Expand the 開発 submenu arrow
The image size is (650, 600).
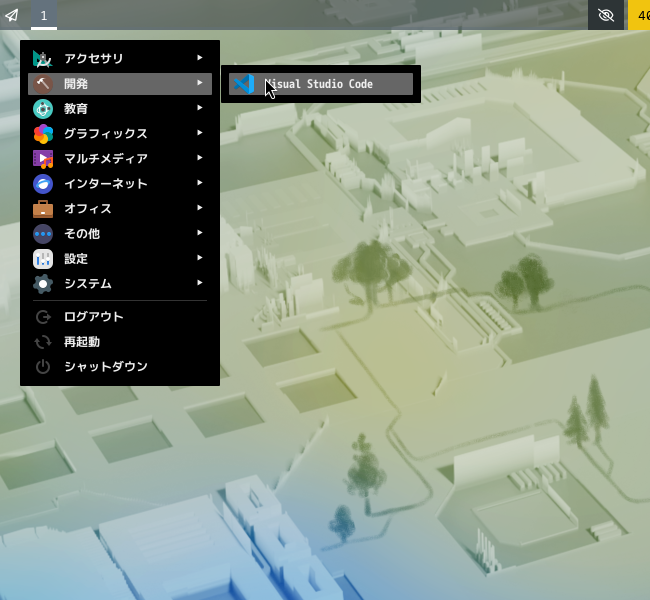(200, 83)
